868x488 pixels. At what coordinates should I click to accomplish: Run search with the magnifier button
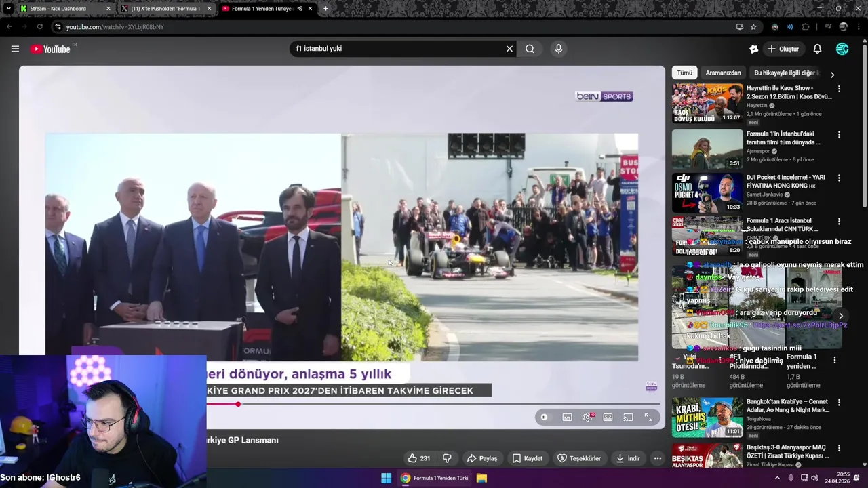coord(530,49)
